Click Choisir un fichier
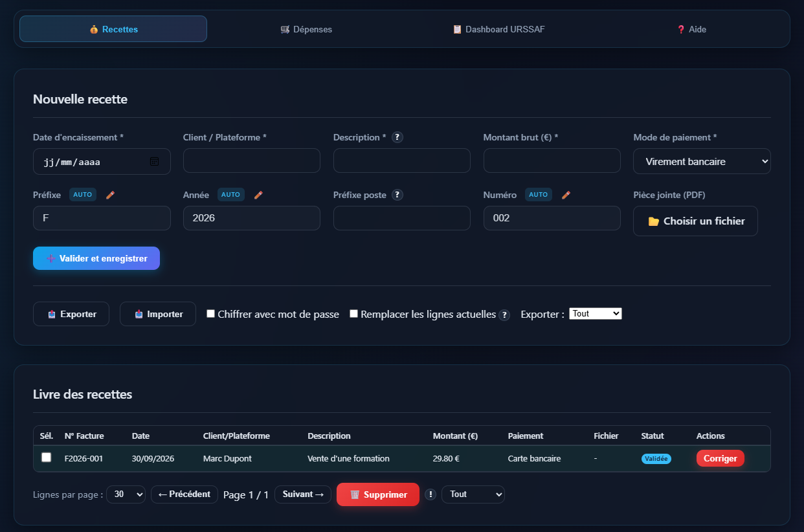The image size is (804, 532). click(695, 221)
